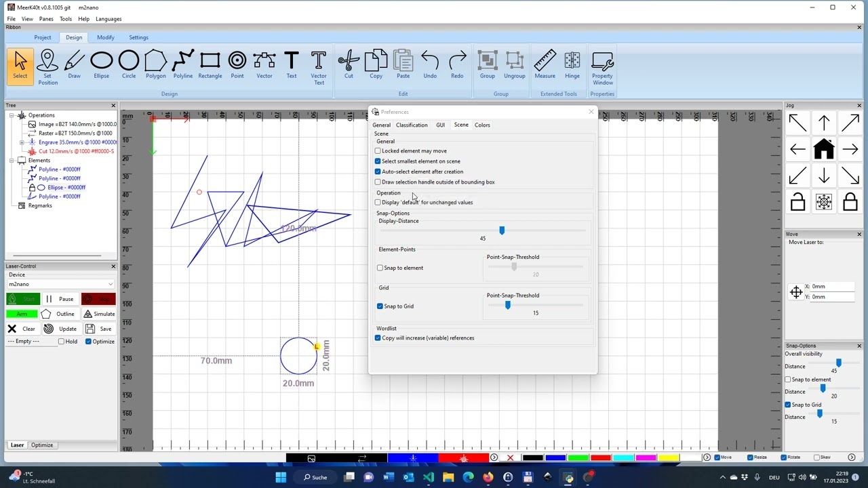The width and height of the screenshot is (868, 488).
Task: Uncheck 'Snap to Grid' in Preferences
Action: [x=380, y=306]
